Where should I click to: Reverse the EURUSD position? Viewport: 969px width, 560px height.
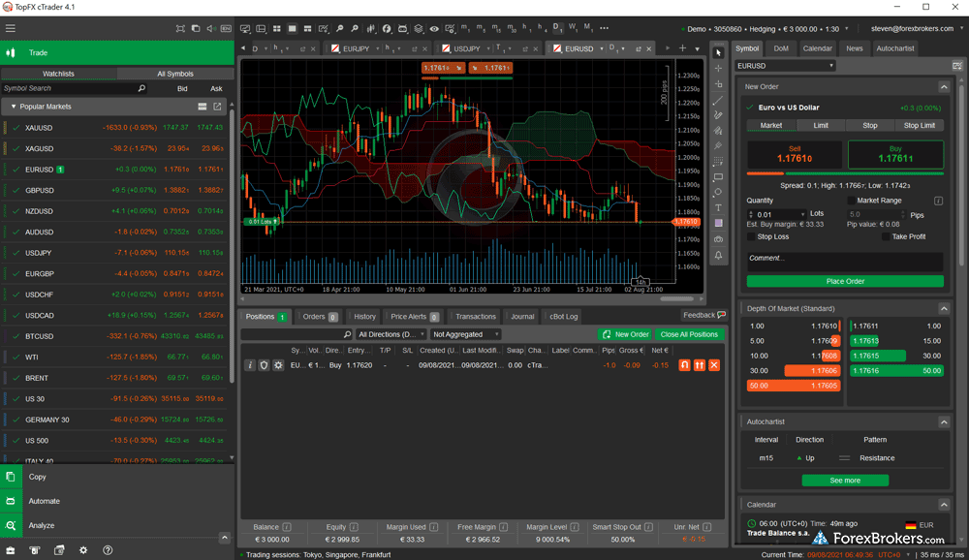coord(684,365)
